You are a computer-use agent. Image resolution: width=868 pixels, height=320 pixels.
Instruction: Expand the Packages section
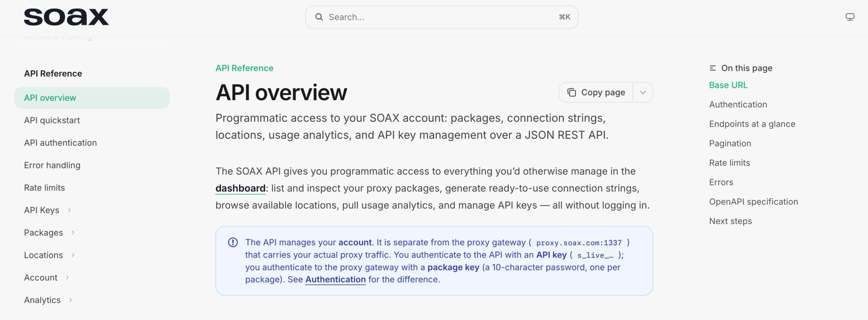(73, 233)
